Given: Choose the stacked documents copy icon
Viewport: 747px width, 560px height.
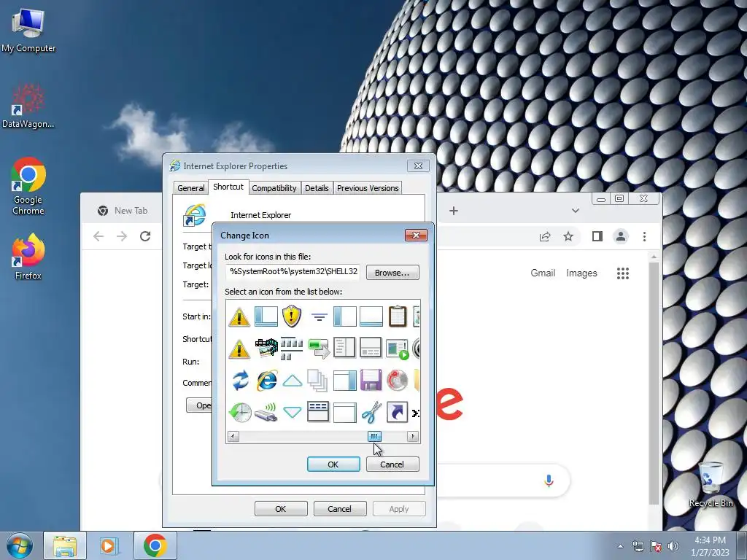Looking at the screenshot, I should tap(318, 381).
